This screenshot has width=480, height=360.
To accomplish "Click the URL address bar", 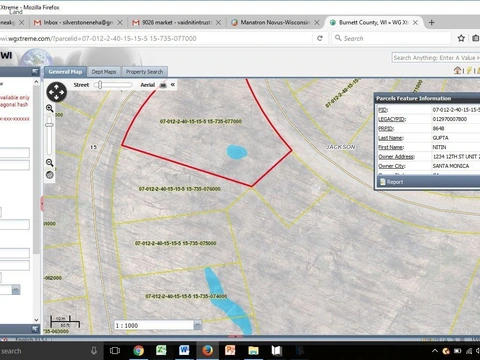I will click(156, 38).
